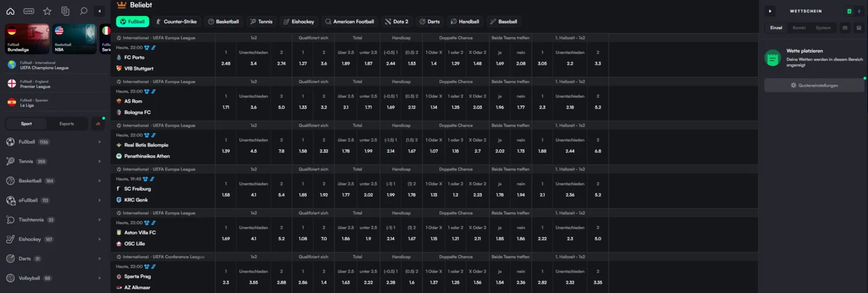The image size is (868, 293).
Task: Open favorites star icon
Action: click(47, 11)
